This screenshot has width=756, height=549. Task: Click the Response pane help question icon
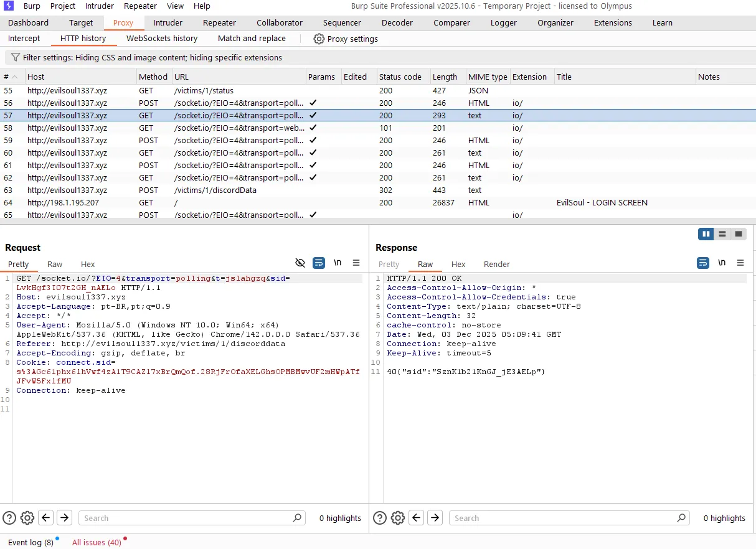pyautogui.click(x=380, y=518)
